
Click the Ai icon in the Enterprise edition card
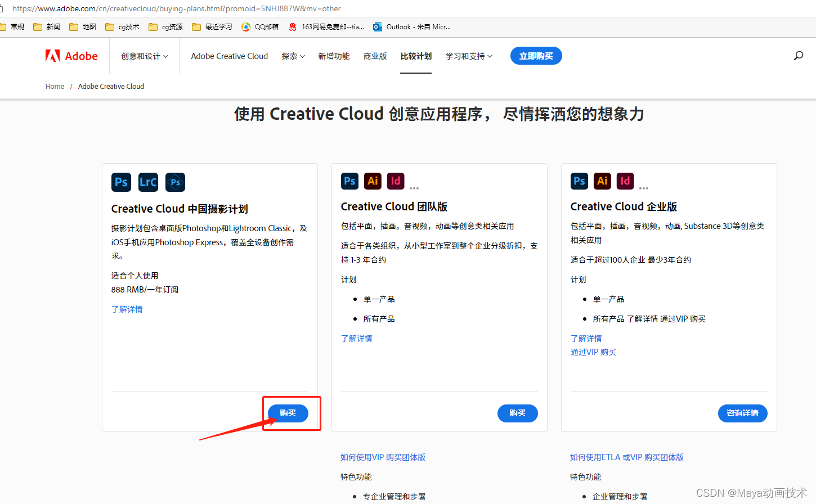(602, 181)
